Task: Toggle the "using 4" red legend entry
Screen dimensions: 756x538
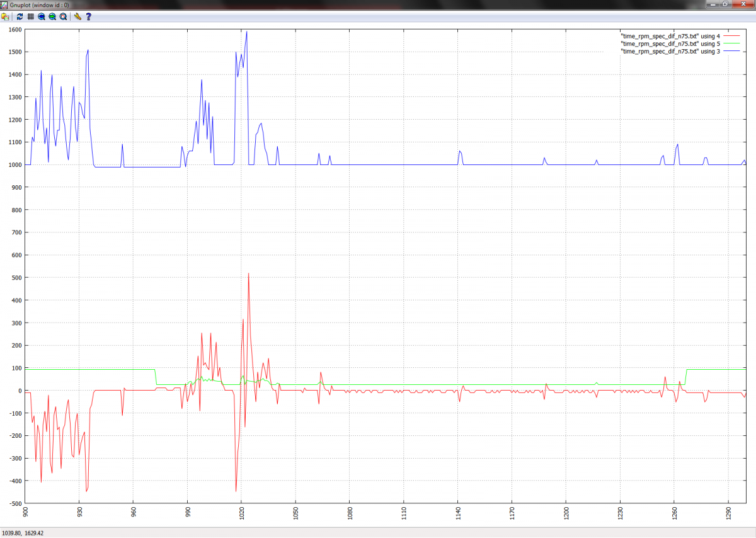Action: [670, 36]
